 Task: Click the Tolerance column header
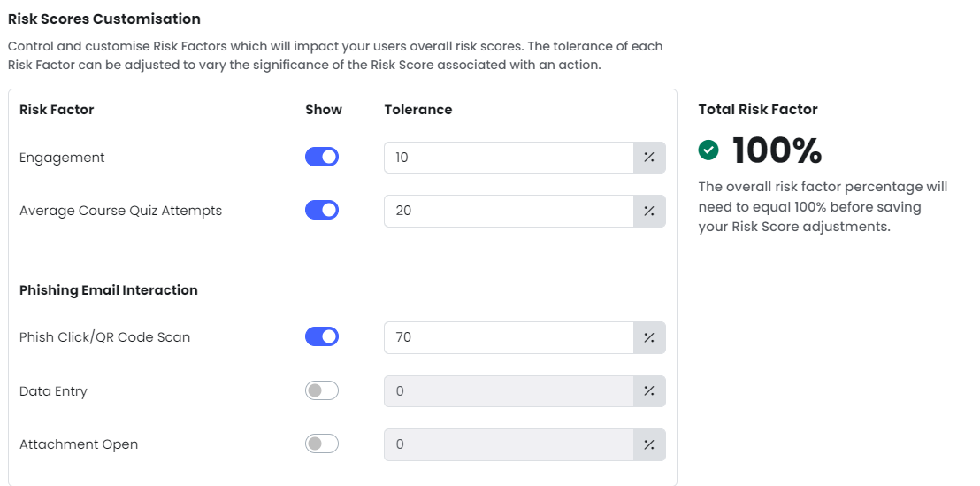pyautogui.click(x=418, y=110)
